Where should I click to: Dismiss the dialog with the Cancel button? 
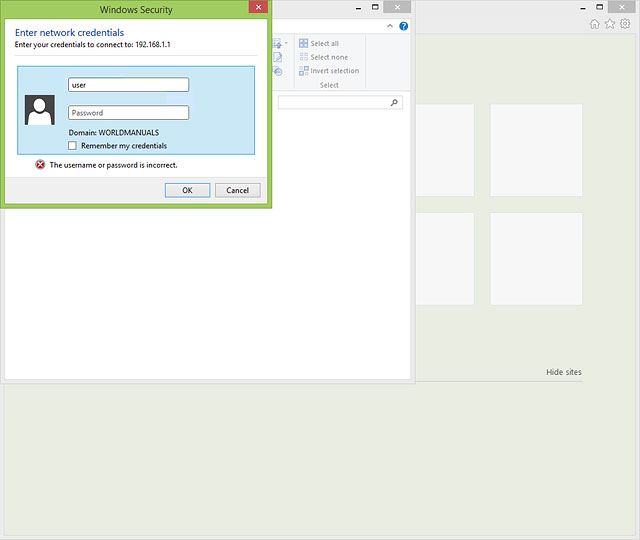click(x=238, y=190)
